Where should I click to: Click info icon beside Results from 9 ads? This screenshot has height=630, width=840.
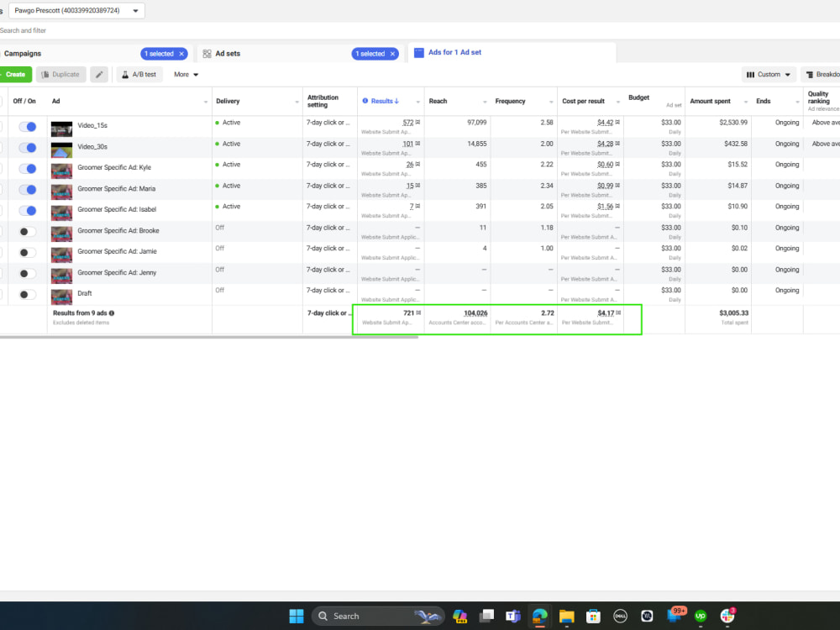pyautogui.click(x=112, y=312)
